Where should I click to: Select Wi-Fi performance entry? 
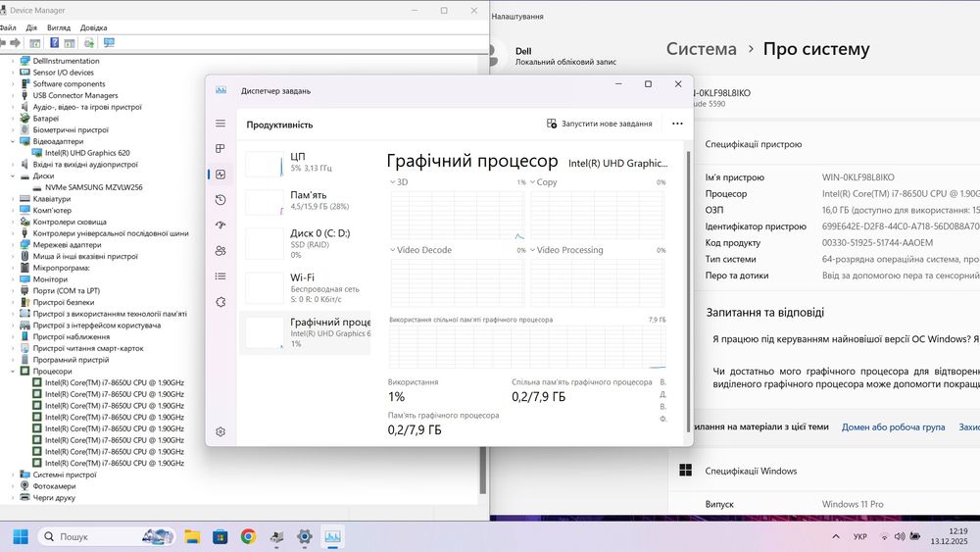click(x=305, y=288)
